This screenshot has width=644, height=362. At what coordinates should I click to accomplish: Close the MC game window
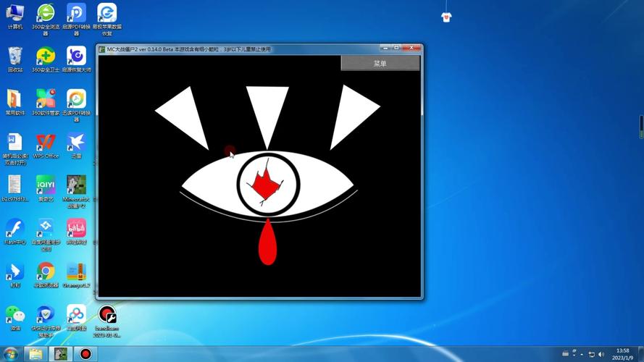411,48
